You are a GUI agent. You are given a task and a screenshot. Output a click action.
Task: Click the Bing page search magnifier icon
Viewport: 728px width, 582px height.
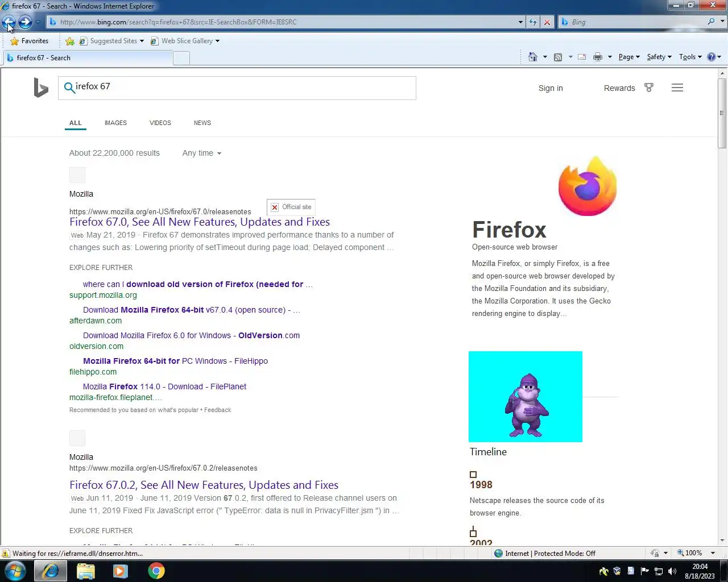(x=69, y=88)
